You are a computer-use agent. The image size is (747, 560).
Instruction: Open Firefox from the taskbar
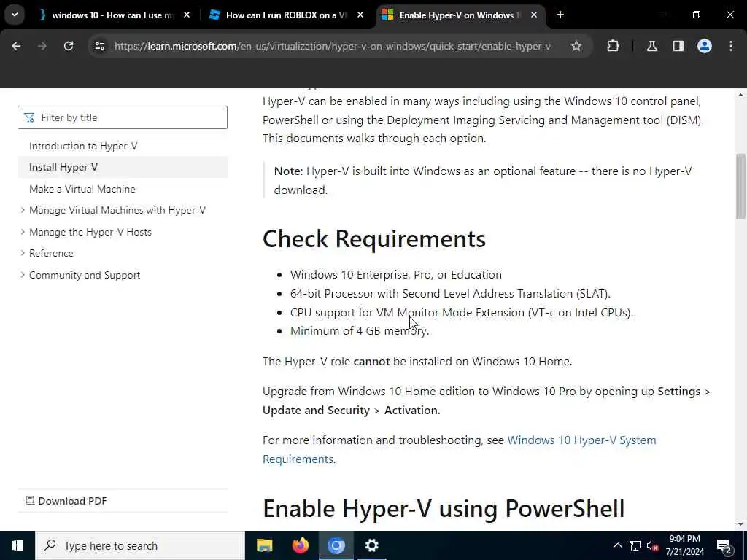pos(300,545)
